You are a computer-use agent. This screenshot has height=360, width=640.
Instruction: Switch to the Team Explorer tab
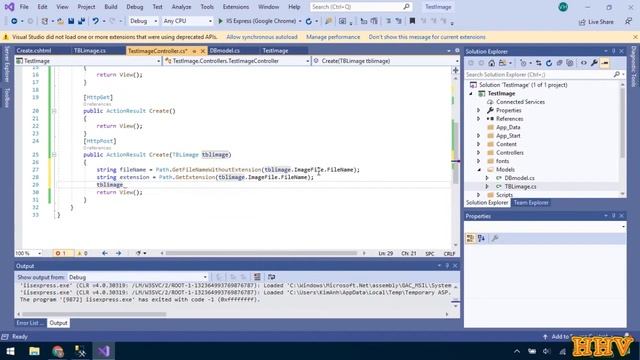(x=531, y=203)
